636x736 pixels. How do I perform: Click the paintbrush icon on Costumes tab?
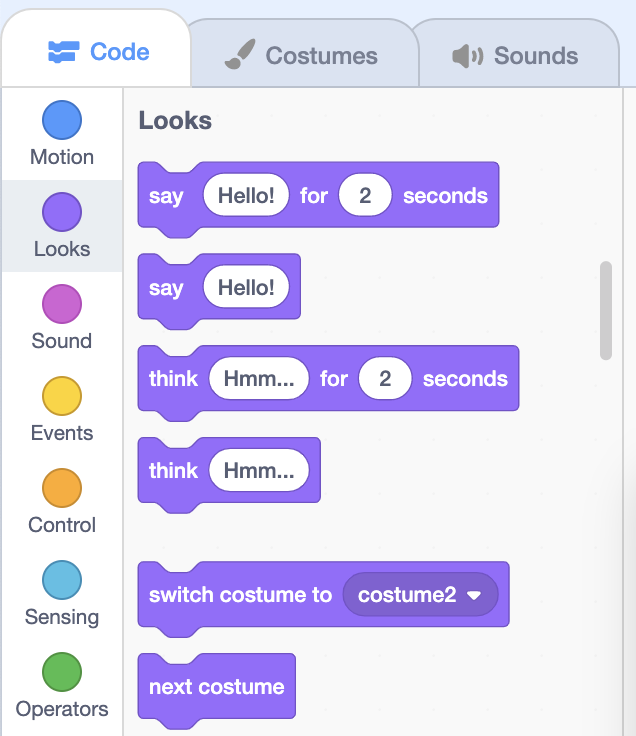tap(240, 54)
